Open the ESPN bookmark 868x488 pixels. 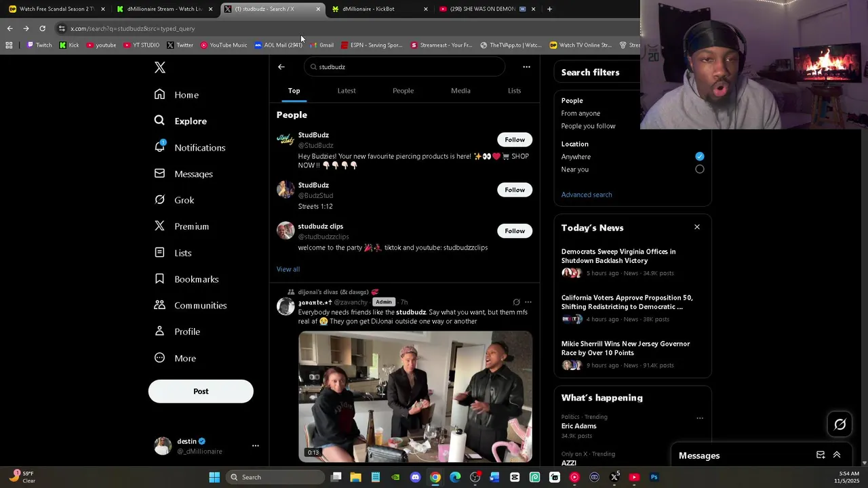pos(372,45)
